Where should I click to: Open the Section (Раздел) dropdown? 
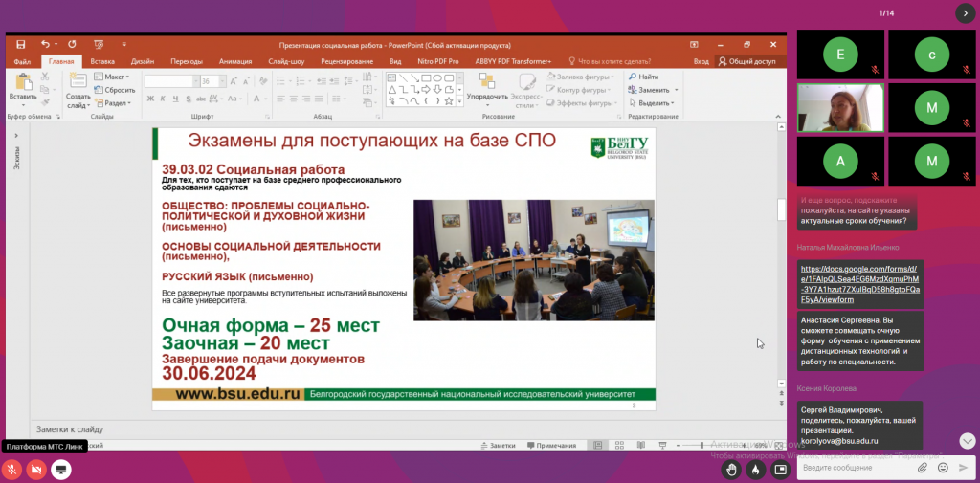pyautogui.click(x=113, y=103)
